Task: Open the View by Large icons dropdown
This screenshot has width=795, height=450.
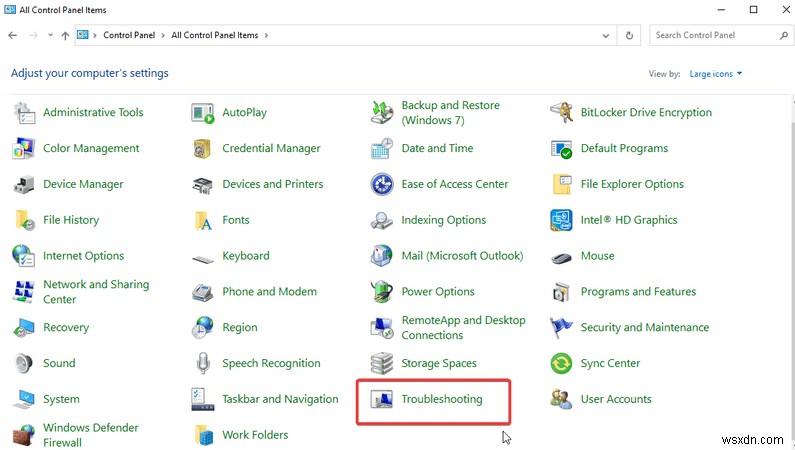Action: (x=715, y=74)
